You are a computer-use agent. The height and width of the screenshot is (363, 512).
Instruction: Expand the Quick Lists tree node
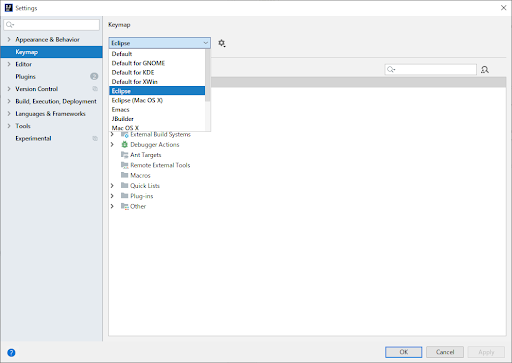[x=112, y=185]
